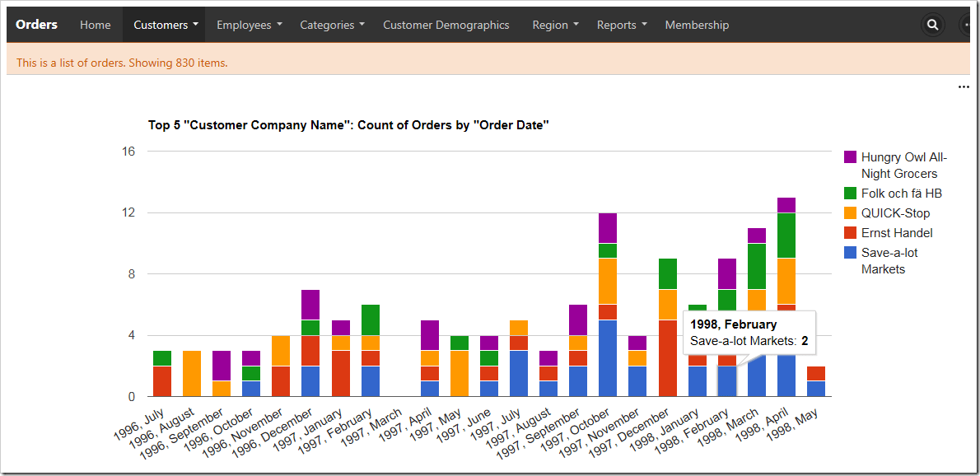Click the red Ernst Handel legend swatch
980x476 pixels.
coord(850,233)
